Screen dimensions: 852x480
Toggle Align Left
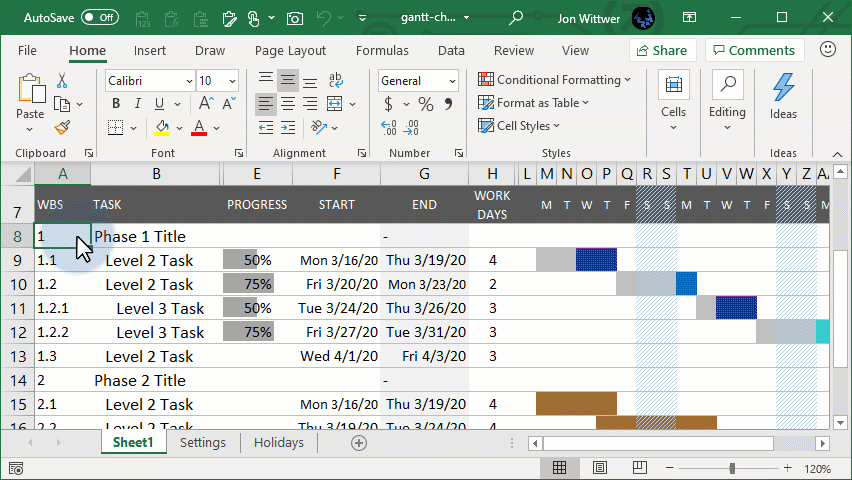[x=266, y=103]
